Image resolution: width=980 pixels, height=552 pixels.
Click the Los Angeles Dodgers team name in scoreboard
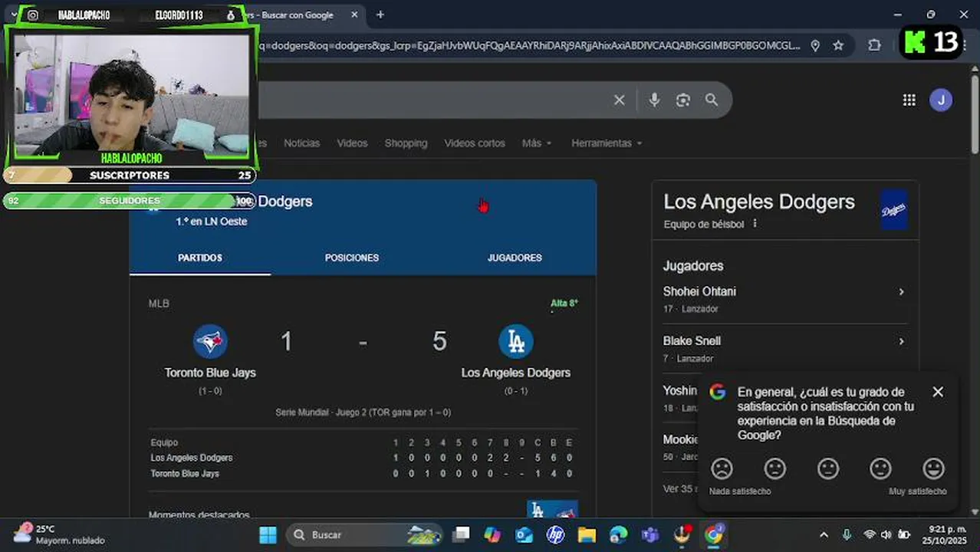(515, 373)
